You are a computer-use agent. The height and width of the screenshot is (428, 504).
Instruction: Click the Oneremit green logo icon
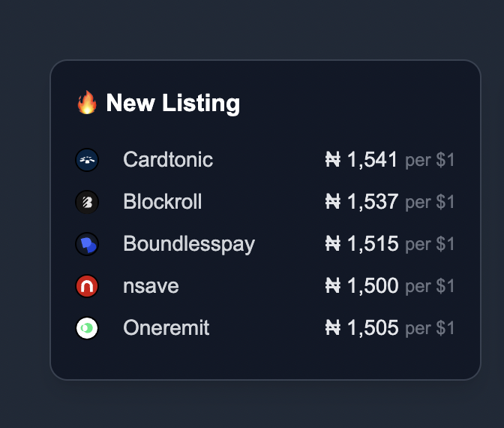pyautogui.click(x=87, y=328)
